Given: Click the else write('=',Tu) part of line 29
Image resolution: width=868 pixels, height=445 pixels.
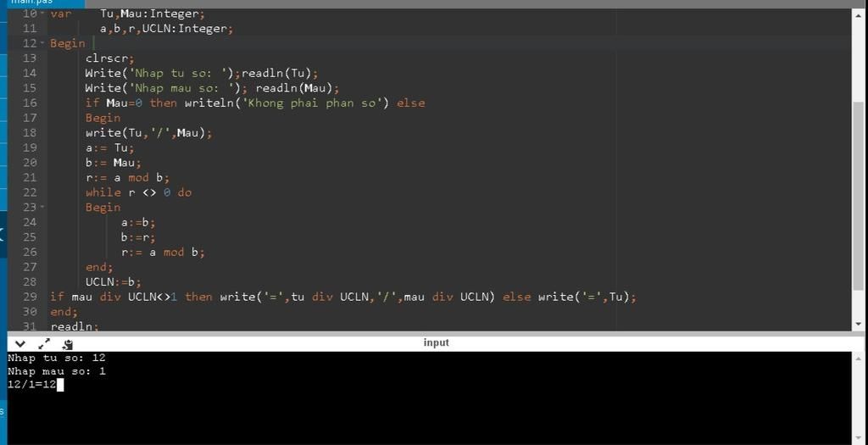Looking at the screenshot, I should [567, 298].
